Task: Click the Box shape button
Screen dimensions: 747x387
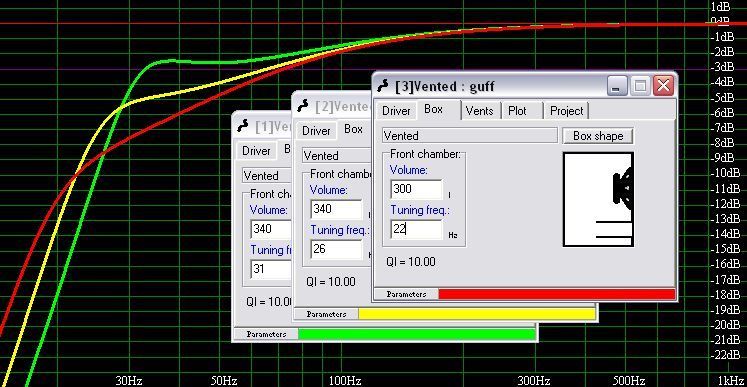Action: coord(598,136)
